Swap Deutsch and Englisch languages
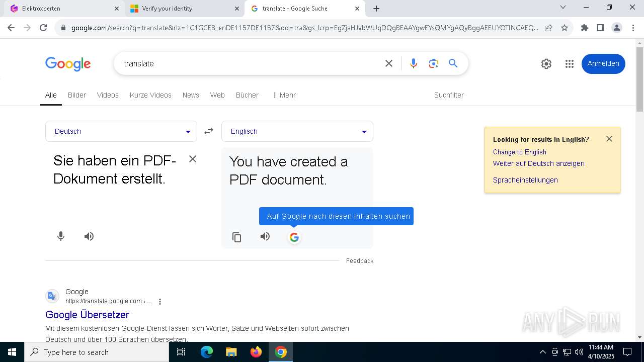 pyautogui.click(x=209, y=131)
